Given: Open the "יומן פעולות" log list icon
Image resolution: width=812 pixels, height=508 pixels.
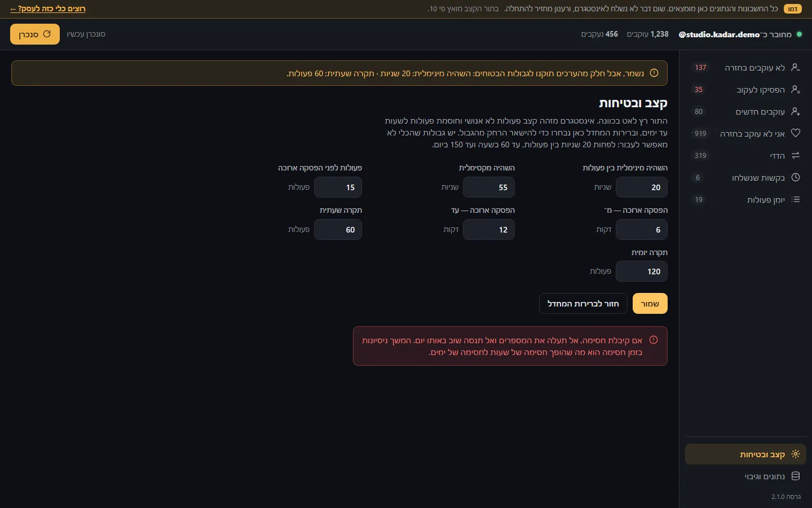Looking at the screenshot, I should (x=796, y=199).
